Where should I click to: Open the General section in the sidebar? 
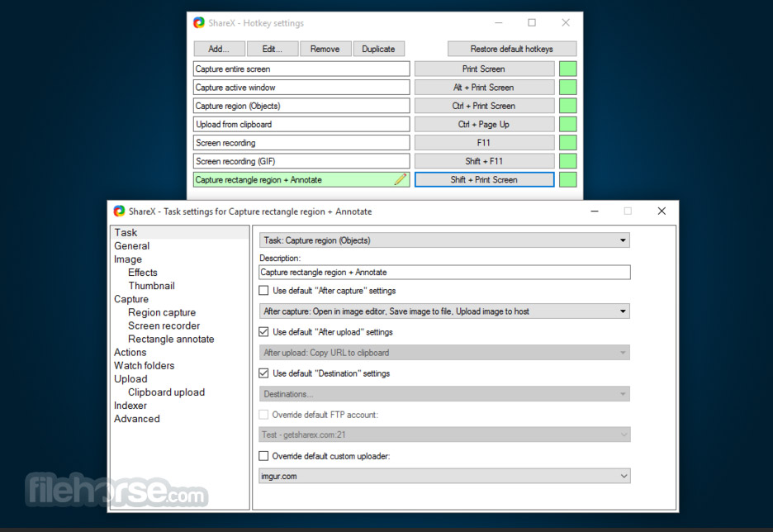pyautogui.click(x=131, y=245)
